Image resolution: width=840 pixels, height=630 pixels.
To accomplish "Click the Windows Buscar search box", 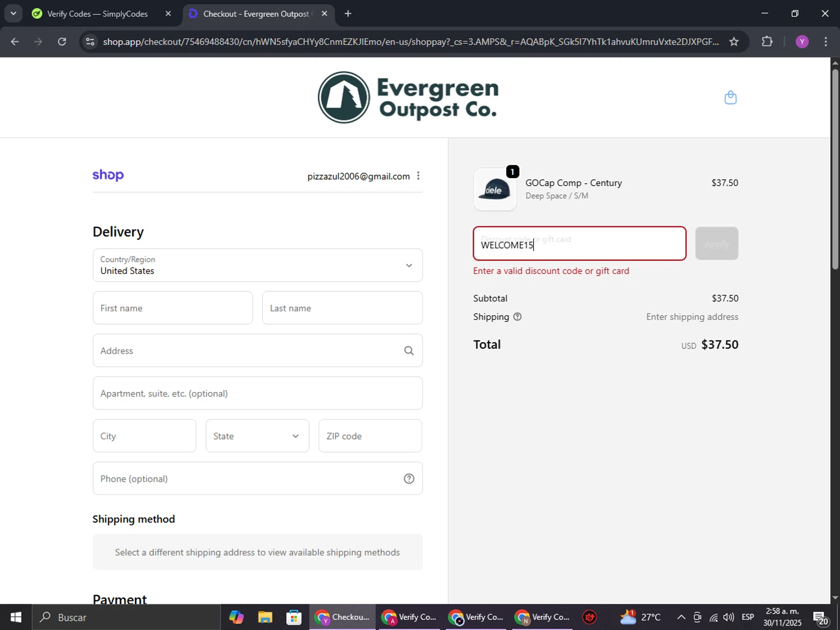I will click(x=126, y=617).
